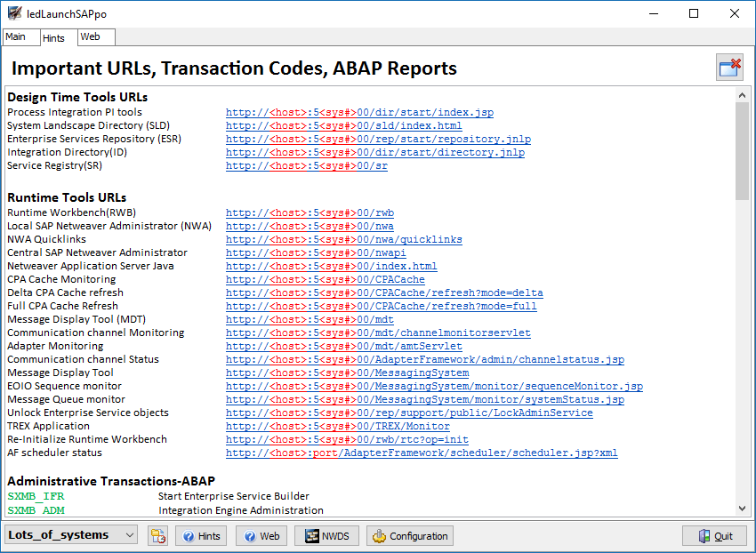Open the Integration Directory directory.jnlp link
The image size is (756, 553).
[x=375, y=152]
